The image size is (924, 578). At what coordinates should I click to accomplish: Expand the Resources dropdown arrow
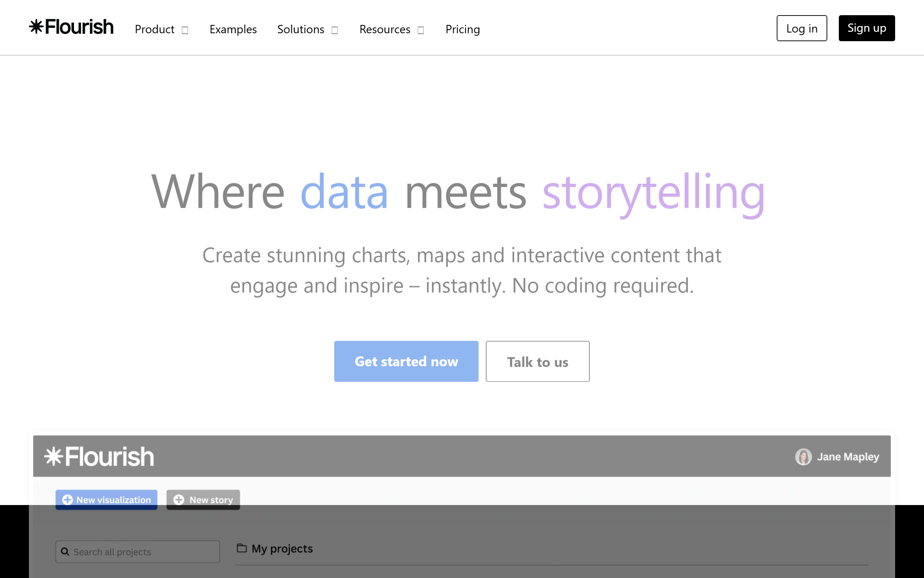click(421, 30)
